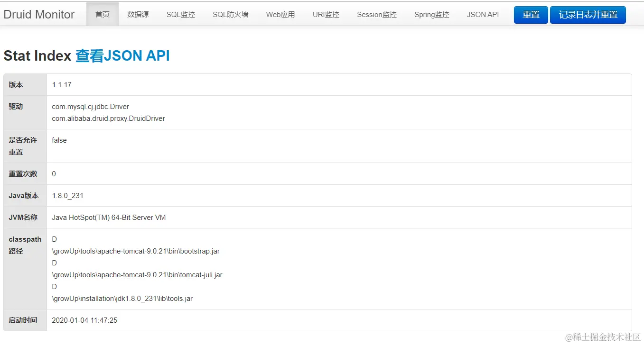Open the SQL防火墙 tab
This screenshot has width=644, height=345.
point(231,15)
